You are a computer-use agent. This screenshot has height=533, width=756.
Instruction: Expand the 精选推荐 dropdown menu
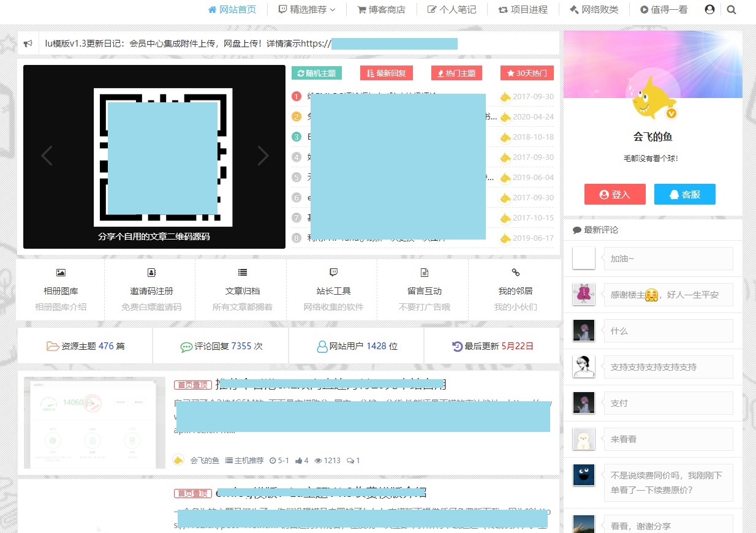(x=307, y=10)
